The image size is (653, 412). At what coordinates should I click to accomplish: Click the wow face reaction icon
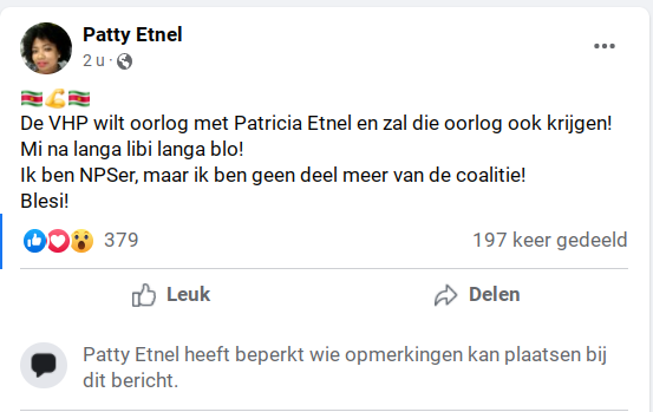pos(81,241)
